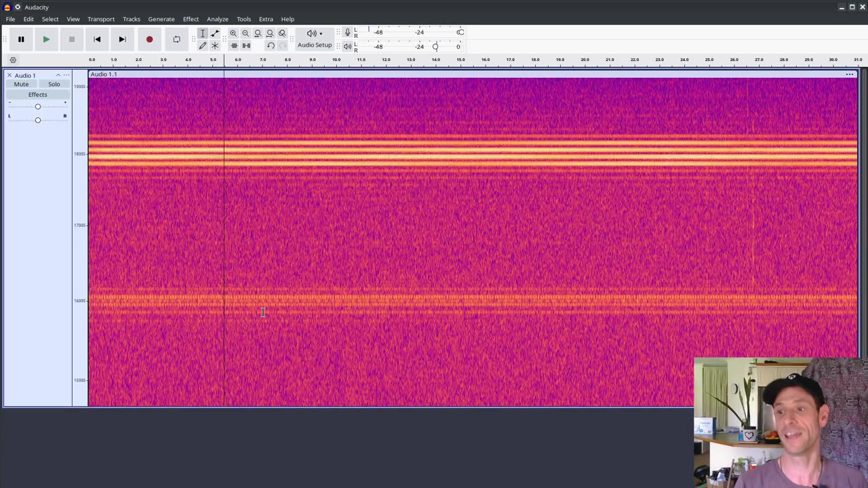Click the 16000 label on frequency scale

[x=80, y=300]
